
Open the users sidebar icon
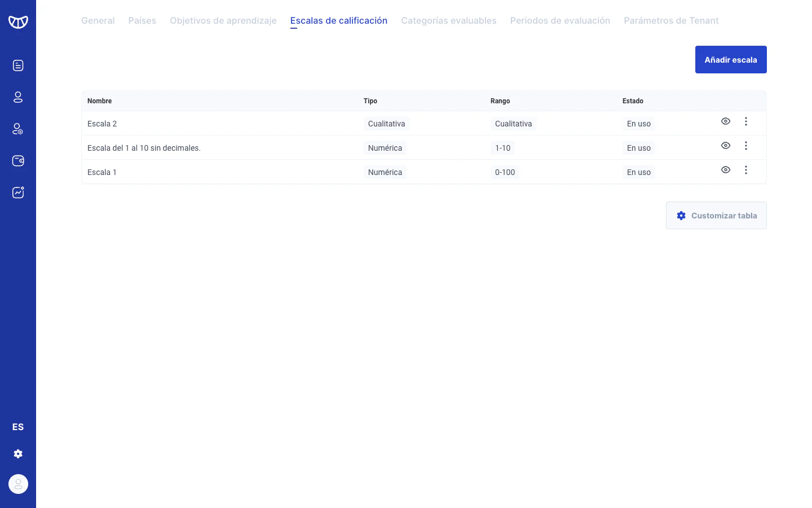18,97
